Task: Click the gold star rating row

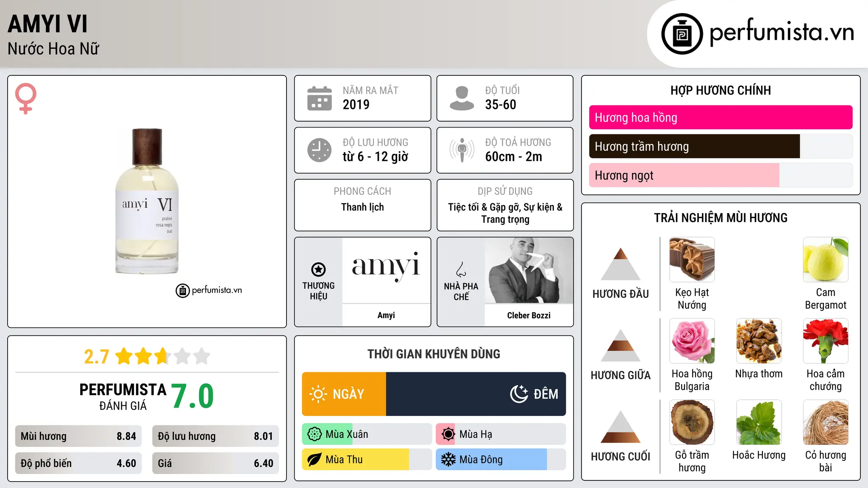Action: coord(163,356)
